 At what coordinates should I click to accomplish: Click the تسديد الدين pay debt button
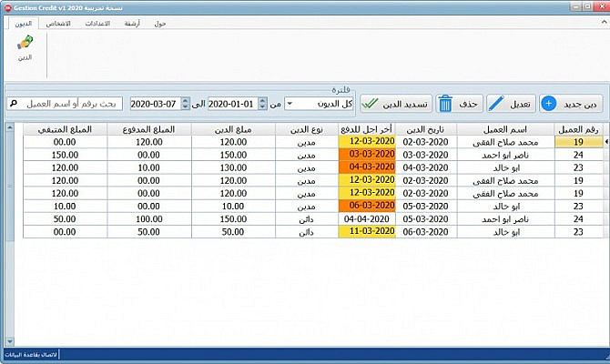(396, 104)
